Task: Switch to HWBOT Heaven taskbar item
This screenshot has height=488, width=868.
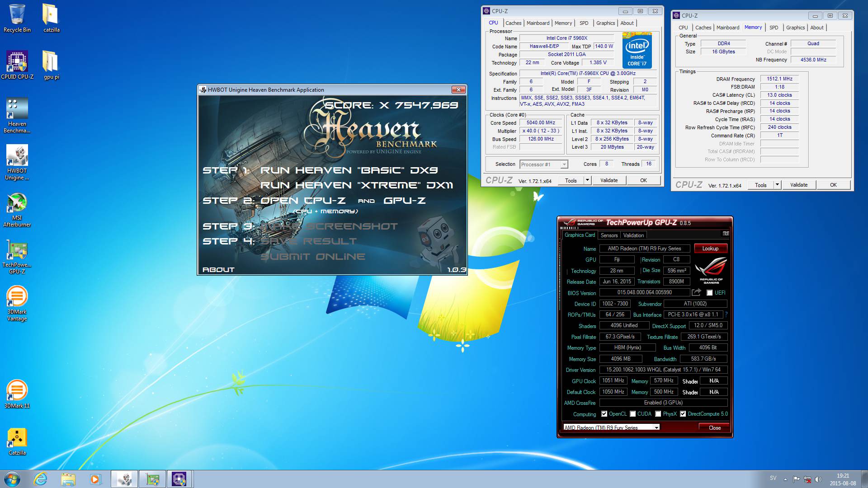Action: pyautogui.click(x=124, y=479)
